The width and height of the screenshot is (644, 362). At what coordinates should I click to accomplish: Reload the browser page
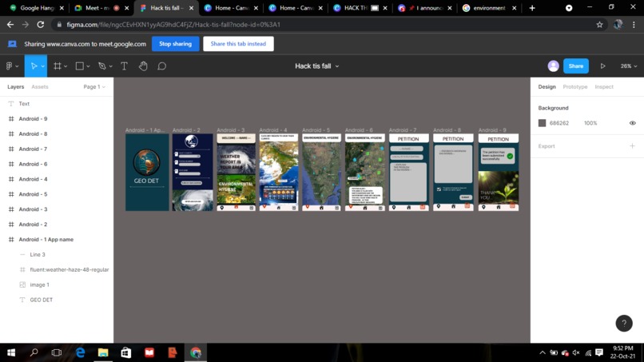point(40,25)
